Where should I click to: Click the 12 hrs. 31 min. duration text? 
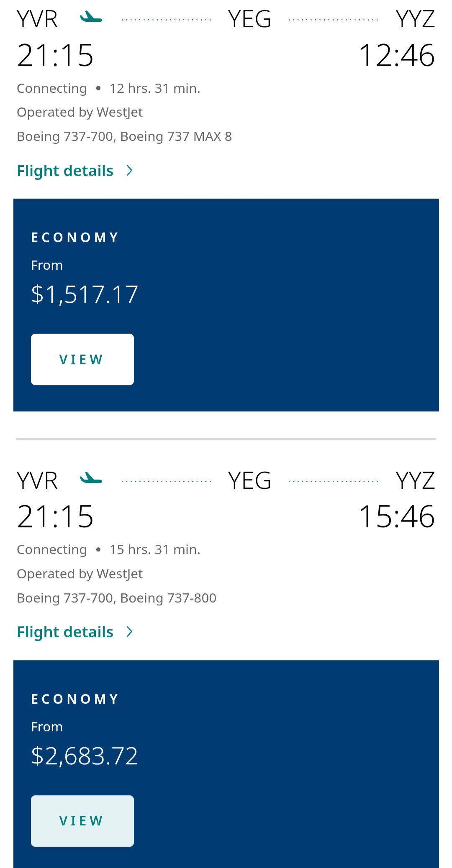pos(155,88)
